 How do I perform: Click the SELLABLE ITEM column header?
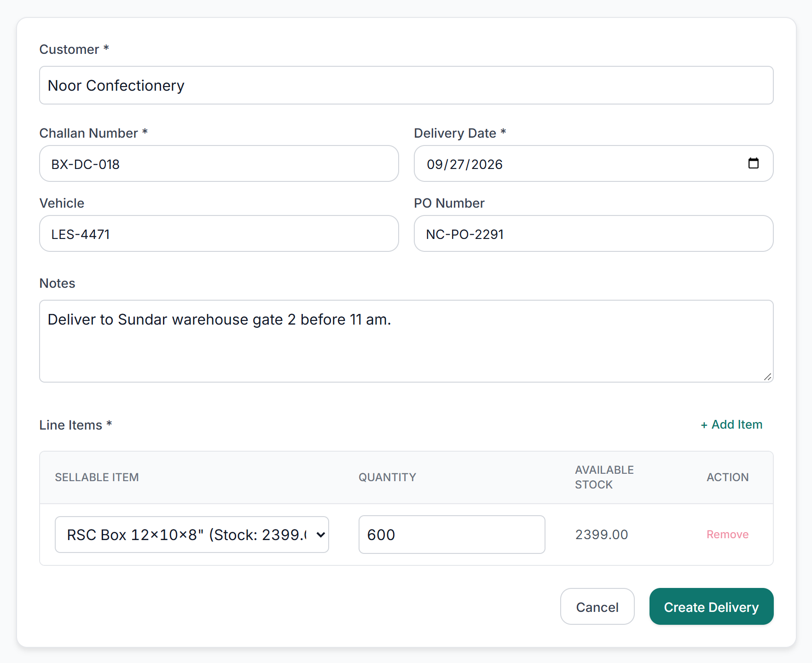97,477
